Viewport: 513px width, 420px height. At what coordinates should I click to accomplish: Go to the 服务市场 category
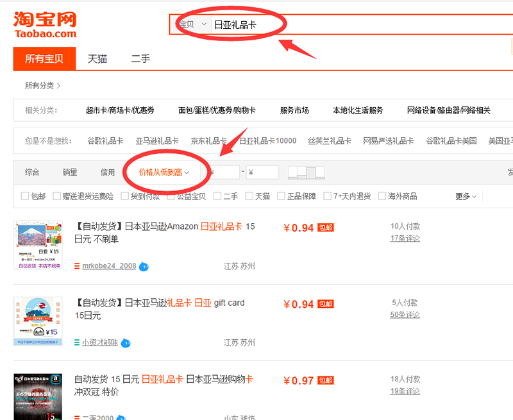click(294, 110)
